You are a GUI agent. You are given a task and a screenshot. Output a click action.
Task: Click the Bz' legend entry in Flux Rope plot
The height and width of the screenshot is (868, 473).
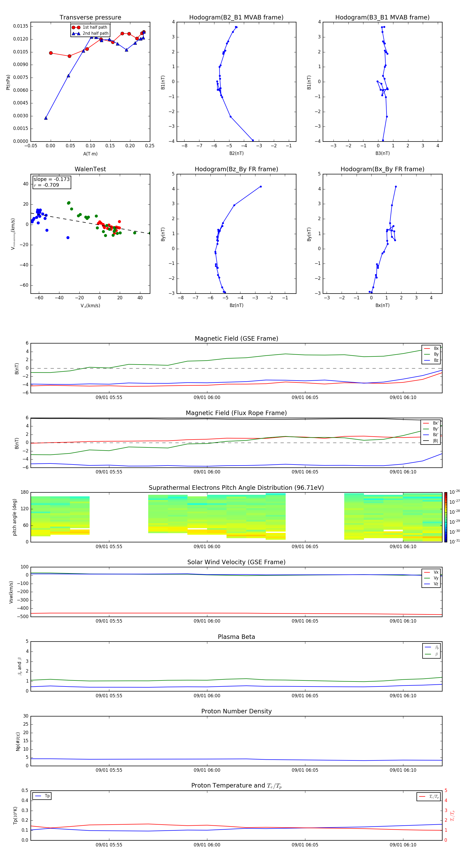(x=431, y=435)
